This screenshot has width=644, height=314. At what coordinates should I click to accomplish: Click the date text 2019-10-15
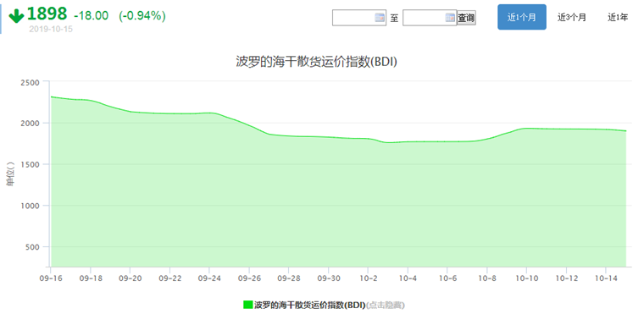tap(51, 30)
